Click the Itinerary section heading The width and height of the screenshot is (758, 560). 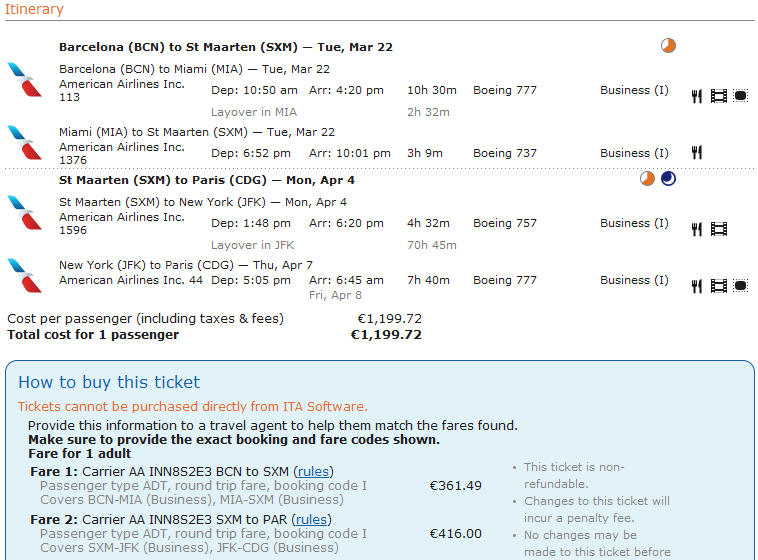pos(33,10)
